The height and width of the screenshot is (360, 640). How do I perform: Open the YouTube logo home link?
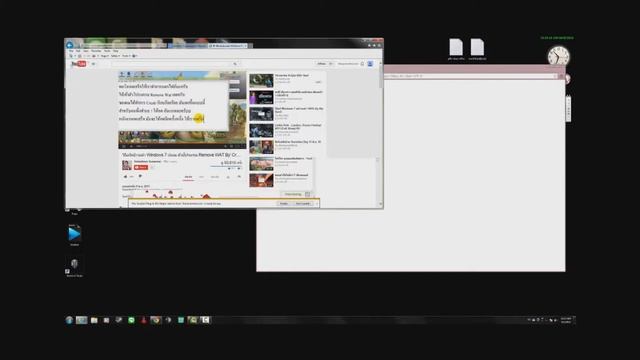tap(79, 64)
